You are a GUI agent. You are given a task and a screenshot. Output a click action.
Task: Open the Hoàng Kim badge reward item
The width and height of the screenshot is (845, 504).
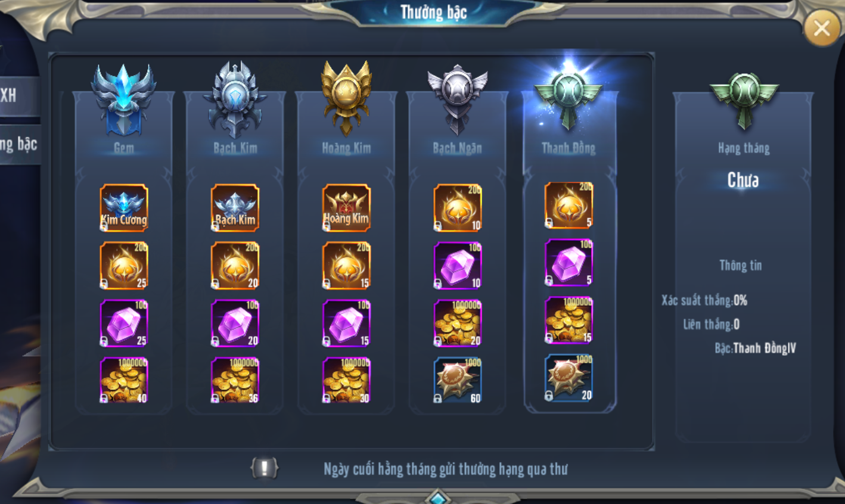pos(346,207)
